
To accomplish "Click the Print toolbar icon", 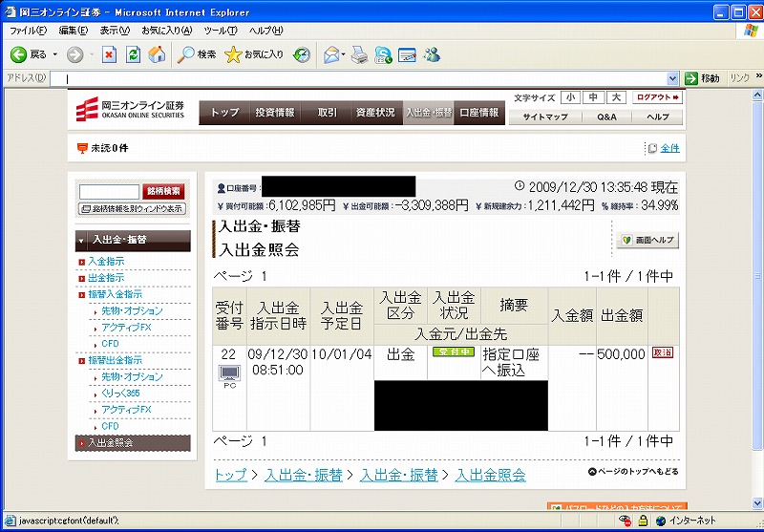I will 359,54.
